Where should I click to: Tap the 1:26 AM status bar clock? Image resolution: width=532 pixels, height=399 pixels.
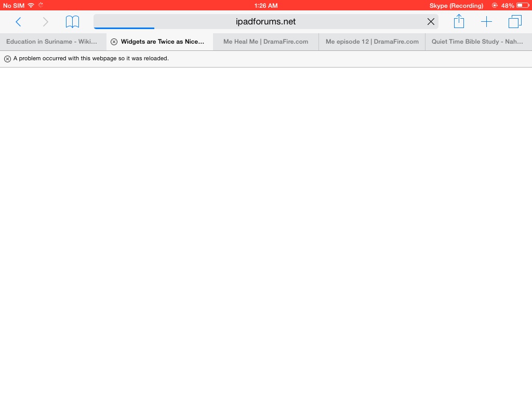point(266,6)
